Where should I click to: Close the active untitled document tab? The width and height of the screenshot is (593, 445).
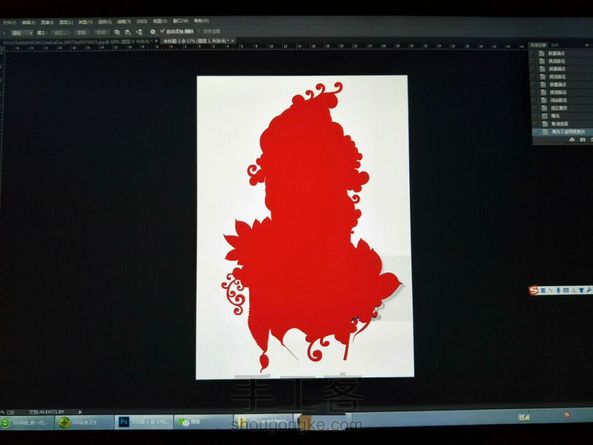coord(233,40)
